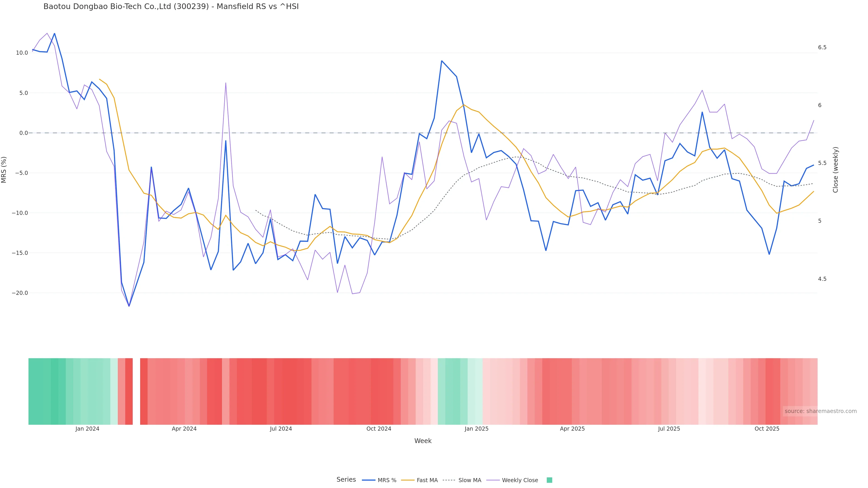Click the green legend color swatch
The height and width of the screenshot is (488, 868).
pos(549,480)
